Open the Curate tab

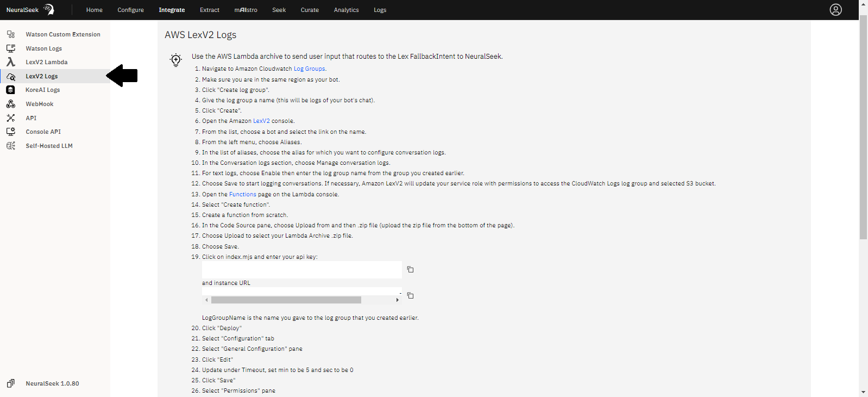310,10
